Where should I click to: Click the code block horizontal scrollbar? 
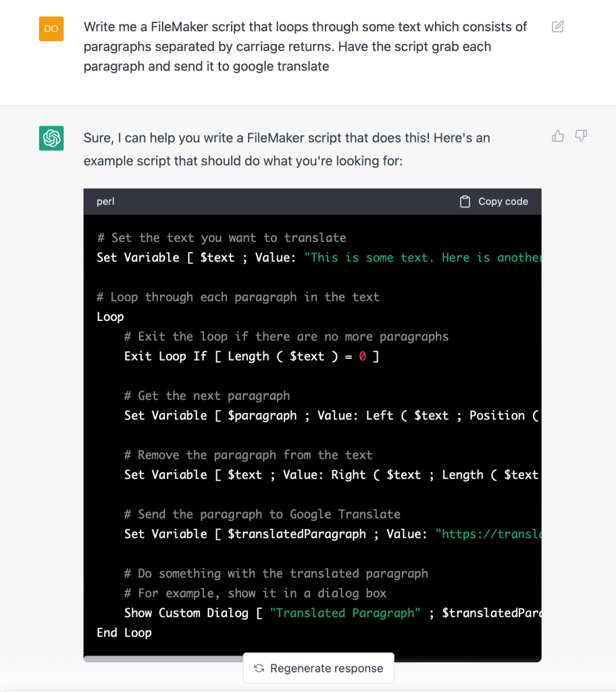(162, 658)
